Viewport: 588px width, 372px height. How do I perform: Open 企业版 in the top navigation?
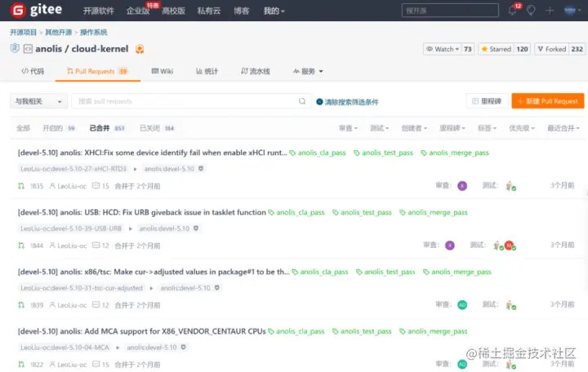click(138, 11)
